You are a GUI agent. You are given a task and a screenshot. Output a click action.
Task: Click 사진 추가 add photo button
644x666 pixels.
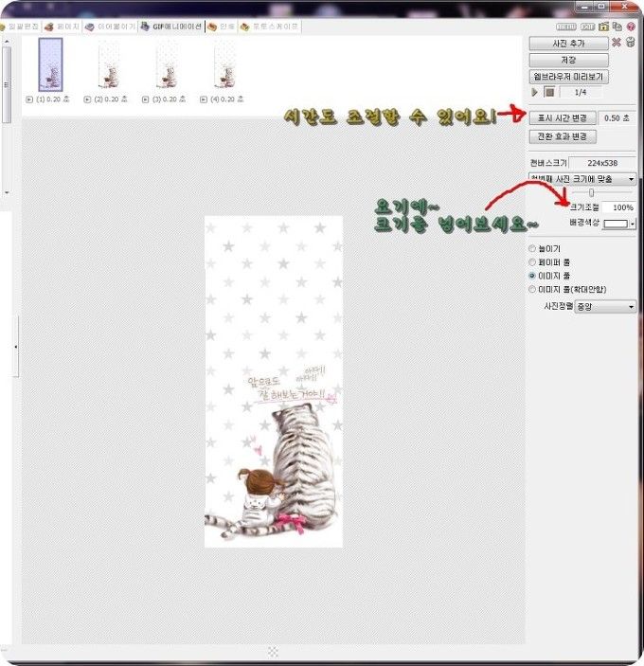pyautogui.click(x=568, y=44)
